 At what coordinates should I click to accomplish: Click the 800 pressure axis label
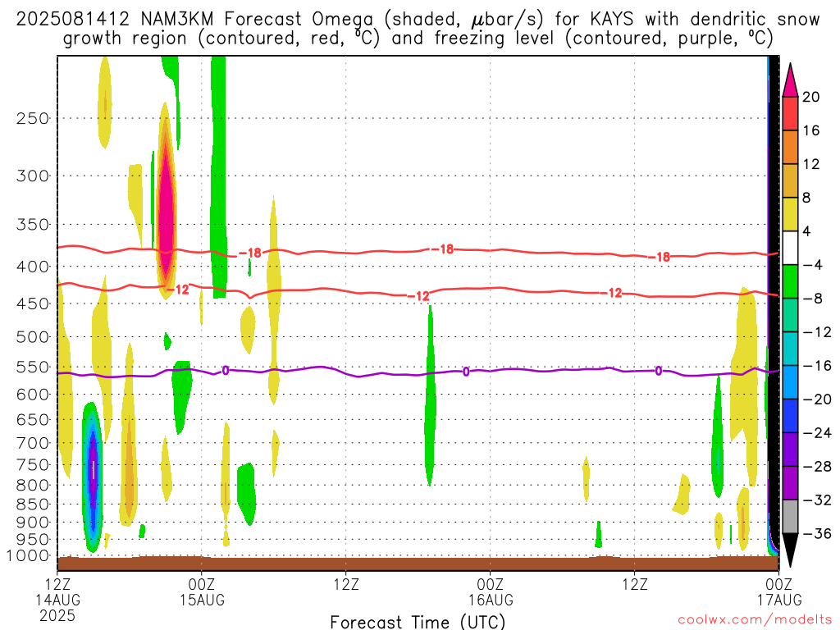click(33, 486)
